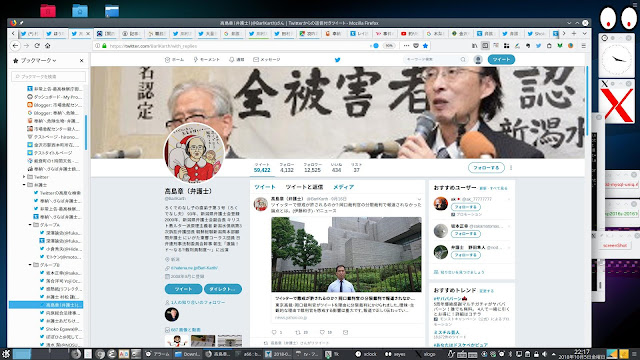Screen dimensions: 640x360
Task: Open the tweet image of the court building
Action: point(346,254)
